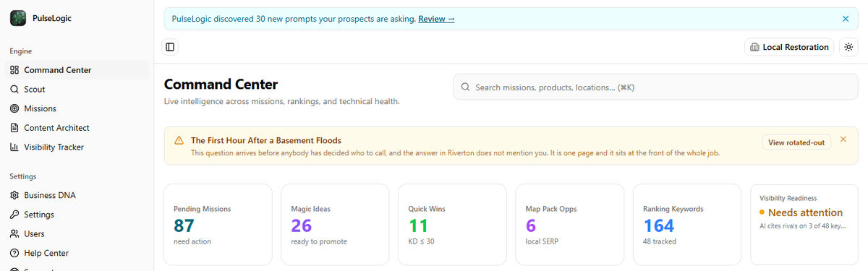Open the Local Restoration workspace selector

[789, 47]
